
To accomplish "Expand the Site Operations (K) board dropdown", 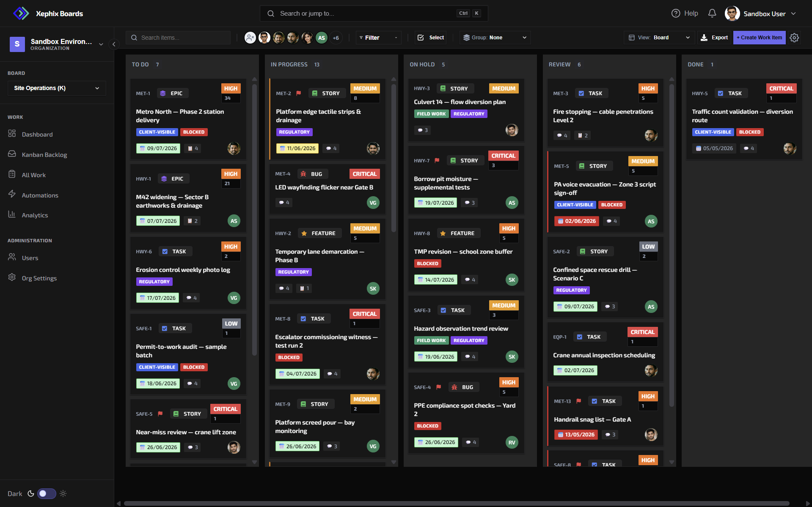I will point(57,88).
